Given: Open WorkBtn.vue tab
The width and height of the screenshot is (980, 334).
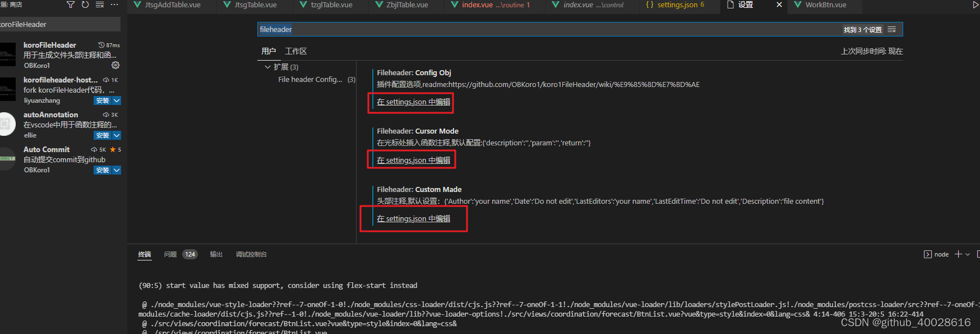Looking at the screenshot, I should point(825,5).
